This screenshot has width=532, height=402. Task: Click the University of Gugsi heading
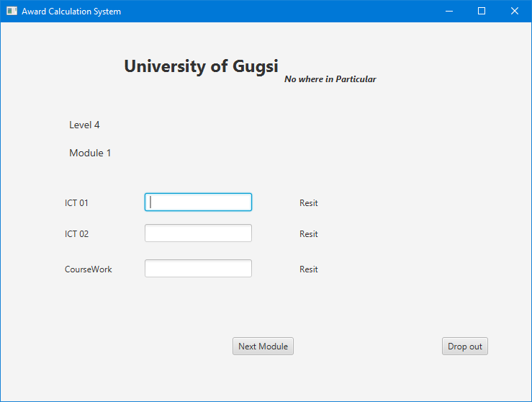tap(201, 66)
